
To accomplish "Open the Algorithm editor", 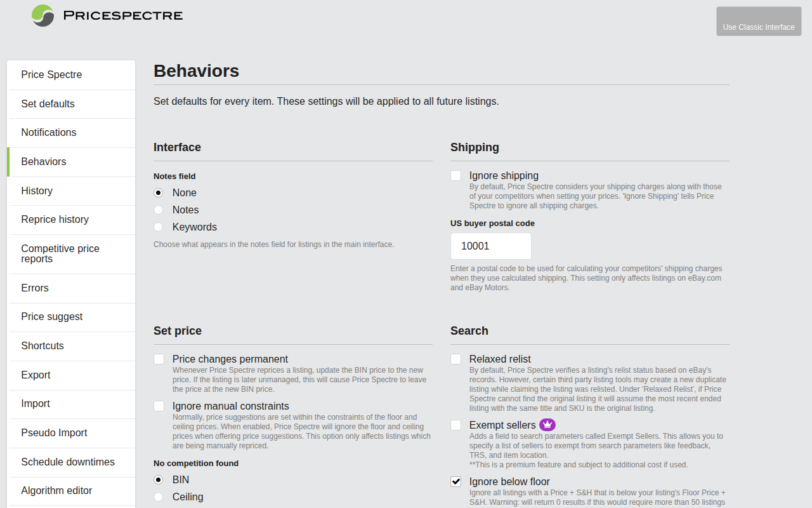I will coord(56,491).
